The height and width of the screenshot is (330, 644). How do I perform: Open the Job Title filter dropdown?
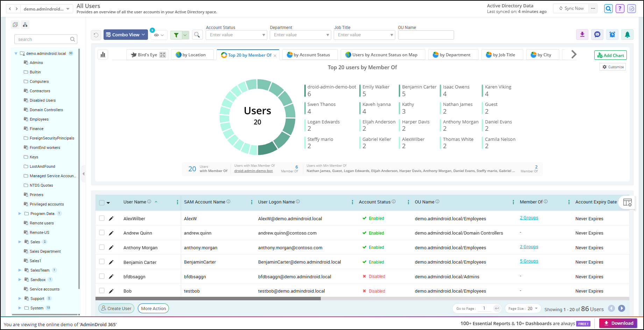coord(364,35)
